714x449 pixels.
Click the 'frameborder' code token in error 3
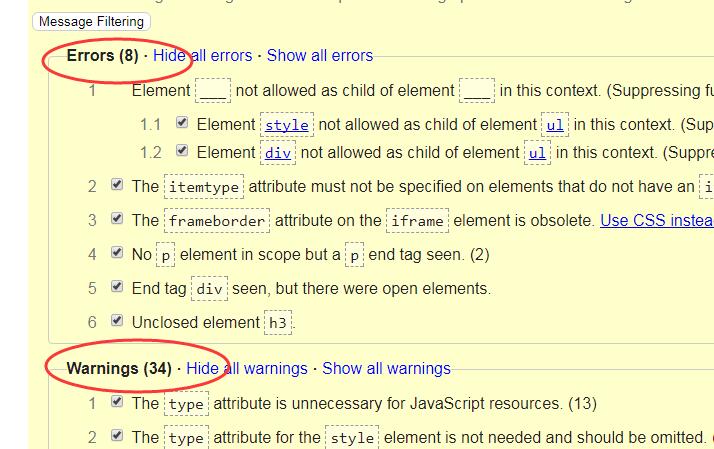217,221
